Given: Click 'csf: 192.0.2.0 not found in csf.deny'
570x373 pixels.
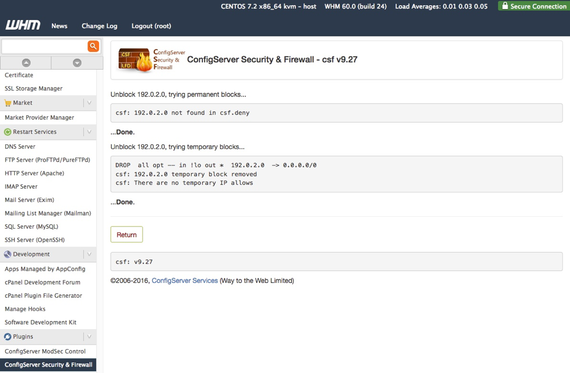Looking at the screenshot, I should click(182, 113).
